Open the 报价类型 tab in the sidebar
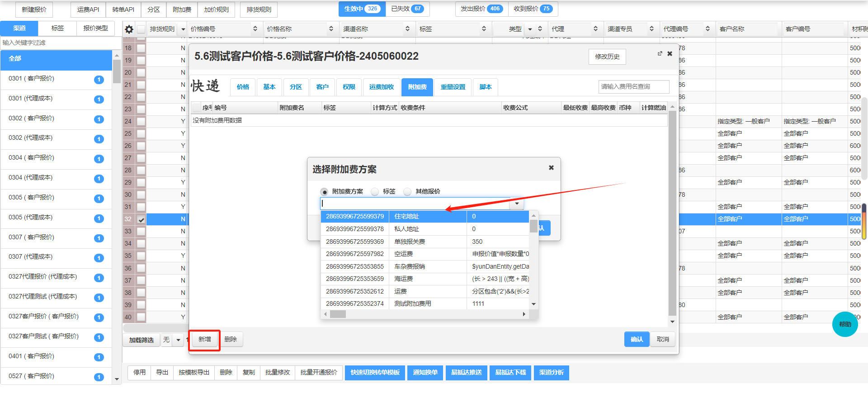Screen dimensions: 868x398 [95, 28]
